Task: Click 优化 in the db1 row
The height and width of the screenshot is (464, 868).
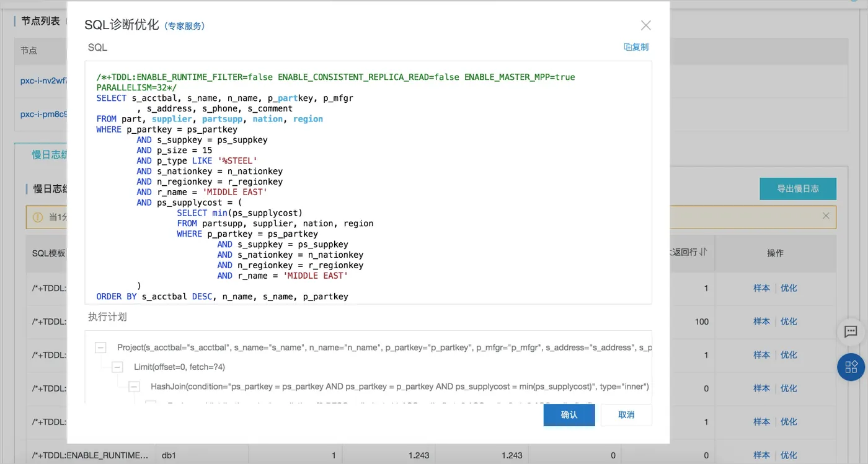Action: 789,455
